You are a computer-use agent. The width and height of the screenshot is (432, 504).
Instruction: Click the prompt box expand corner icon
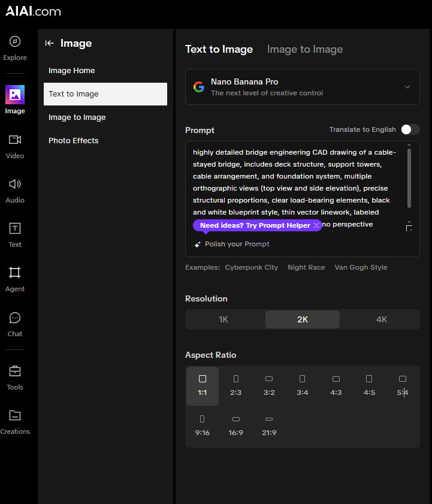(409, 228)
